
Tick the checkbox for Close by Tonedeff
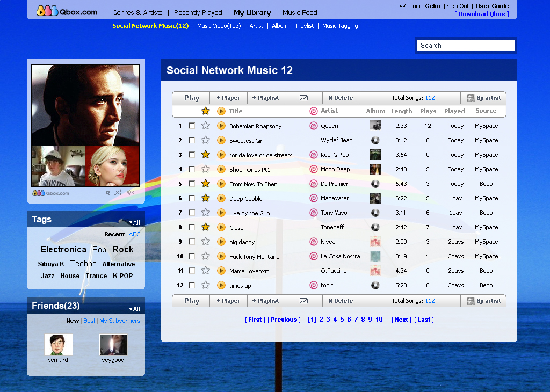tap(192, 227)
